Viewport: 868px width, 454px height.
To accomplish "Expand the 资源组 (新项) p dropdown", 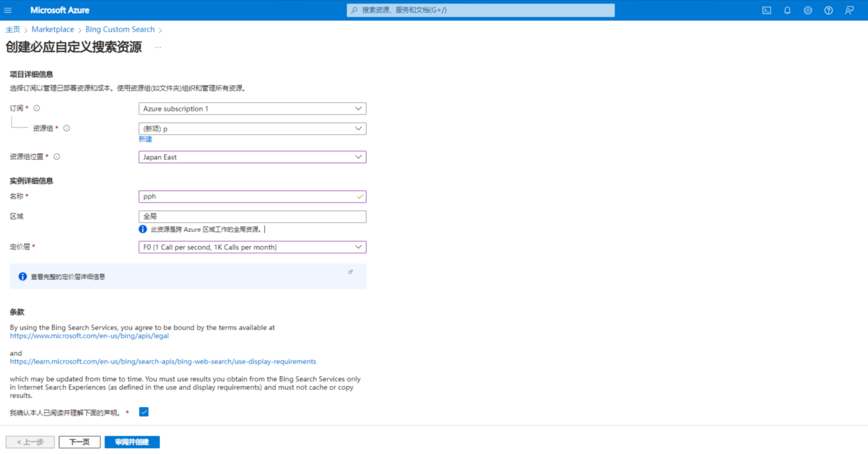I will click(x=252, y=129).
